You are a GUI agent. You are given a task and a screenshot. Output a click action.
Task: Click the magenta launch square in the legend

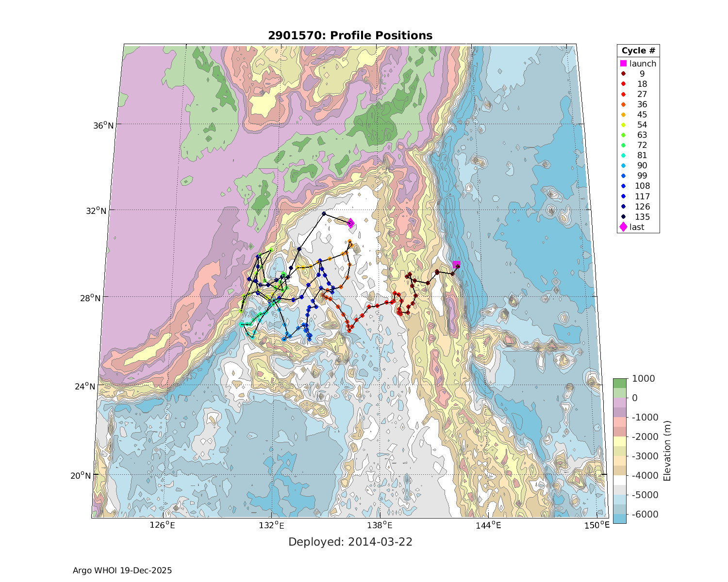coord(624,64)
